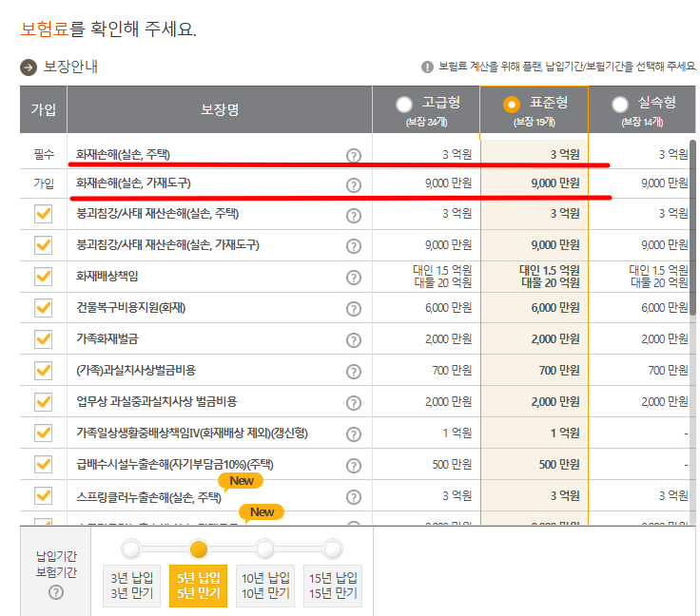Choose 15년 납입 15년 만기 option
Image resolution: width=700 pixels, height=616 pixels.
click(333, 587)
